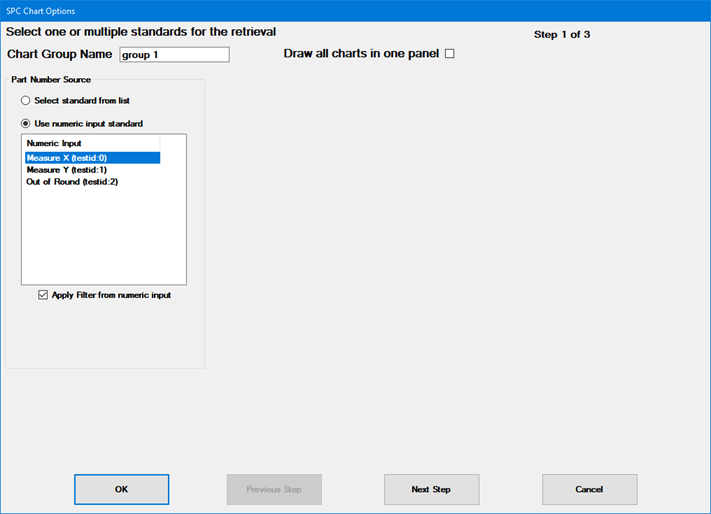Click the Part Number Source group label
This screenshot has height=514, width=711.
point(51,80)
